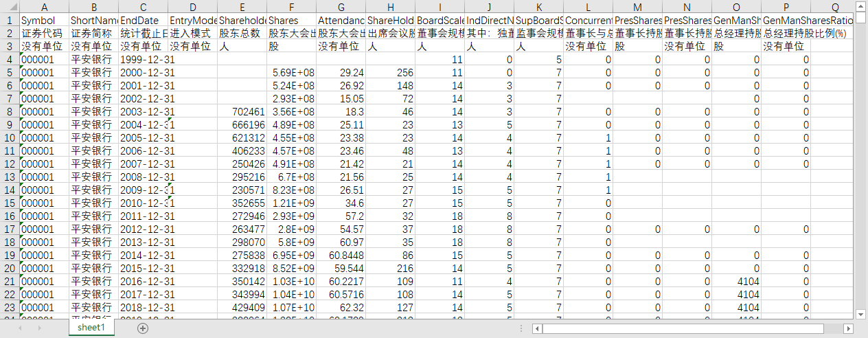Switch to the sheet1 tab
The height and width of the screenshot is (338, 868).
[x=91, y=328]
